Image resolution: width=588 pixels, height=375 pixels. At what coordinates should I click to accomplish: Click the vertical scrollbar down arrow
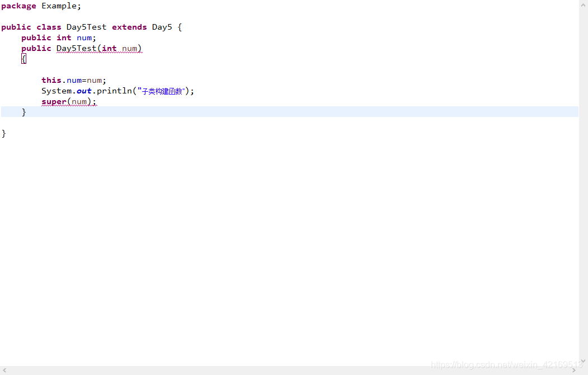(x=584, y=361)
